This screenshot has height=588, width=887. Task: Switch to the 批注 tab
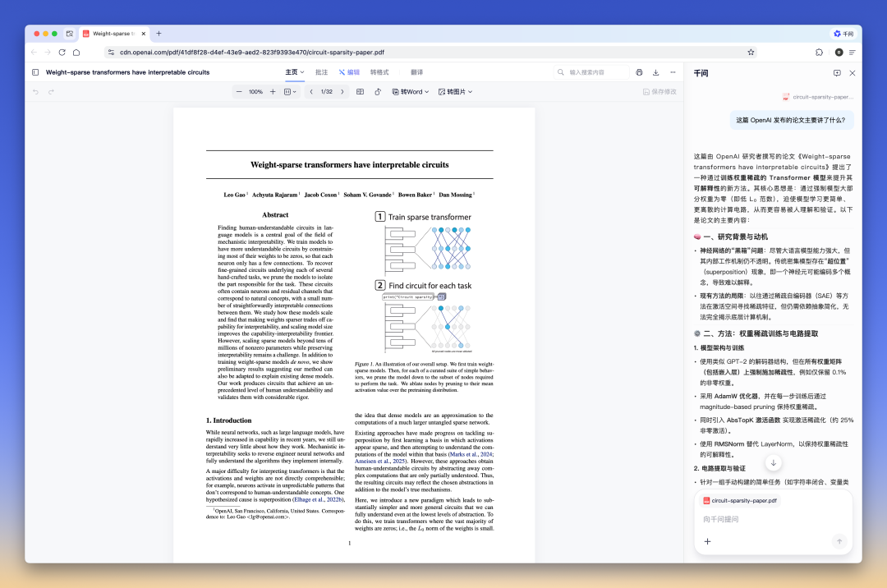coord(321,72)
